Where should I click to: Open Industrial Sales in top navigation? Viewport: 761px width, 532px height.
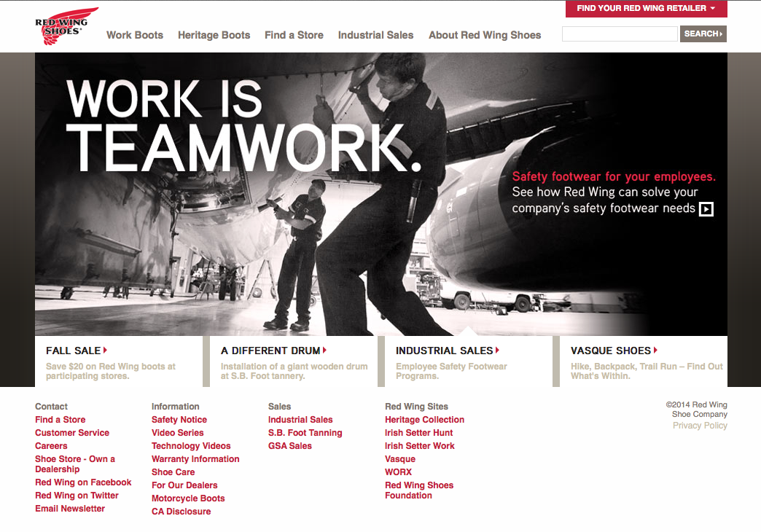pyautogui.click(x=375, y=35)
